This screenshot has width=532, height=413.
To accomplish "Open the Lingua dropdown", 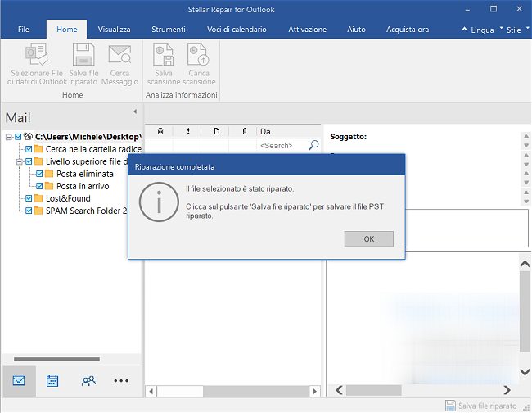I will click(482, 29).
